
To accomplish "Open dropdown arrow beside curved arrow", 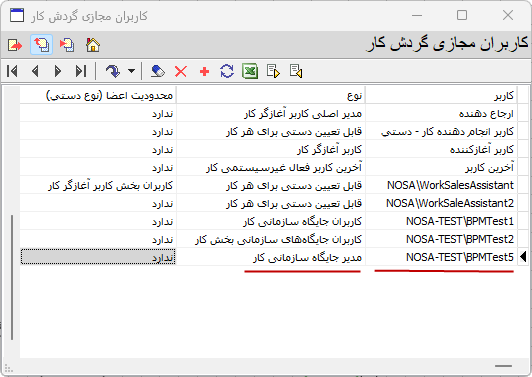I will pyautogui.click(x=131, y=71).
